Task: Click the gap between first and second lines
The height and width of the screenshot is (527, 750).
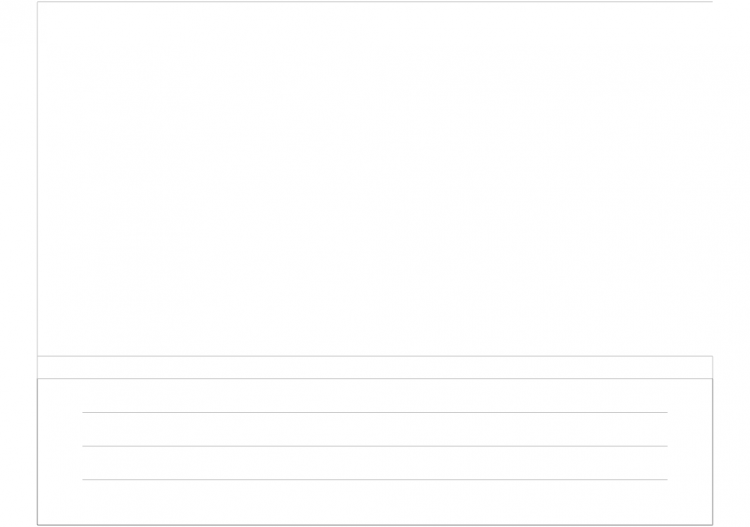Action: 375,429
